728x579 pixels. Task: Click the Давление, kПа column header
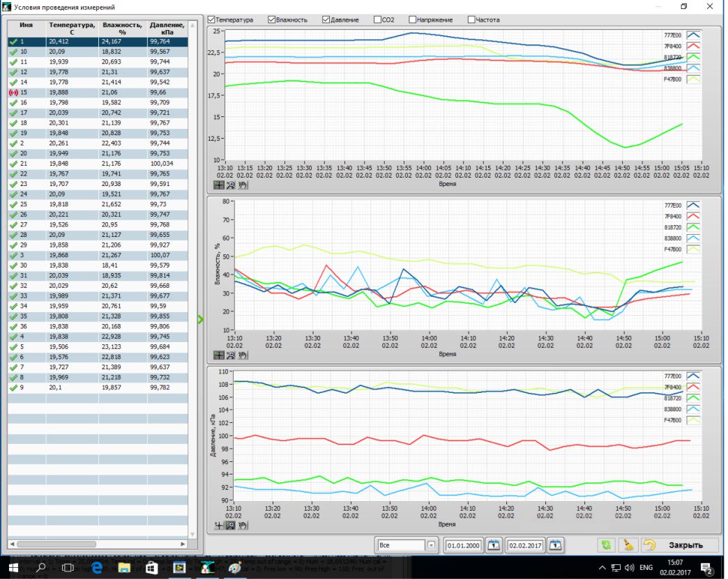tap(167, 29)
